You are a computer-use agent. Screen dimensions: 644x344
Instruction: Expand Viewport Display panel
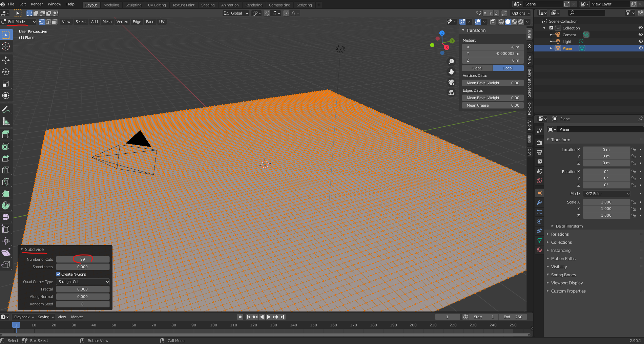(567, 283)
